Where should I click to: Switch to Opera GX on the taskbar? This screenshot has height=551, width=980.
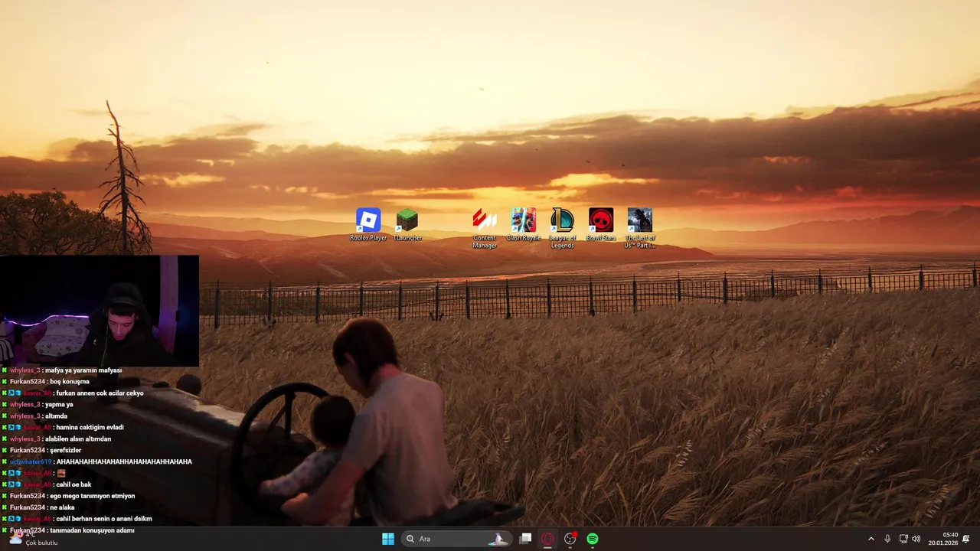[x=547, y=539]
